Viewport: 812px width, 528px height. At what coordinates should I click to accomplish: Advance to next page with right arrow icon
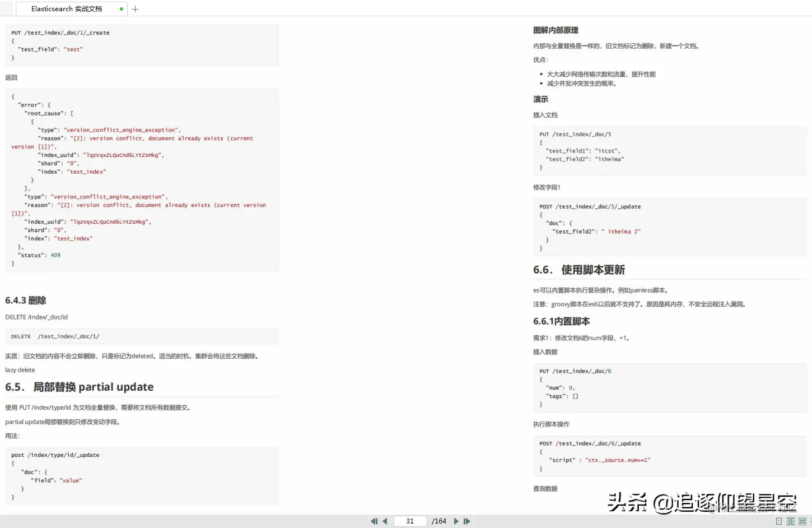pyautogui.click(x=456, y=521)
